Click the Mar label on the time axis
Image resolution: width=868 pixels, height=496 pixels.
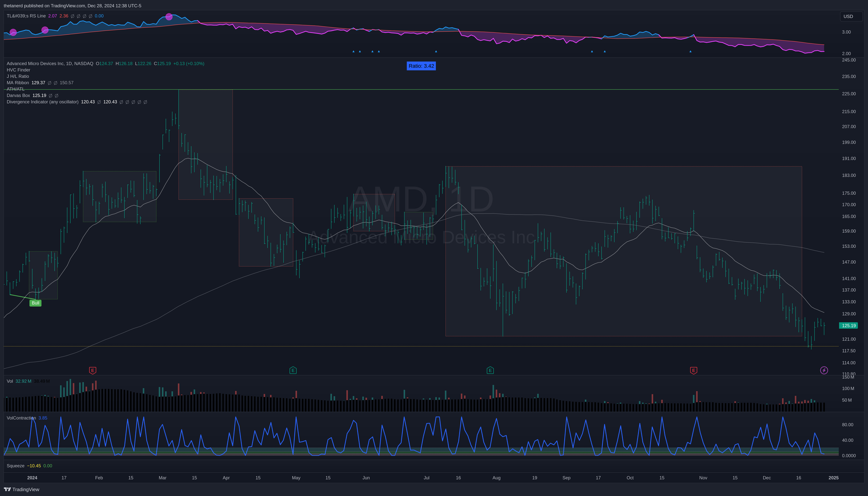point(162,478)
